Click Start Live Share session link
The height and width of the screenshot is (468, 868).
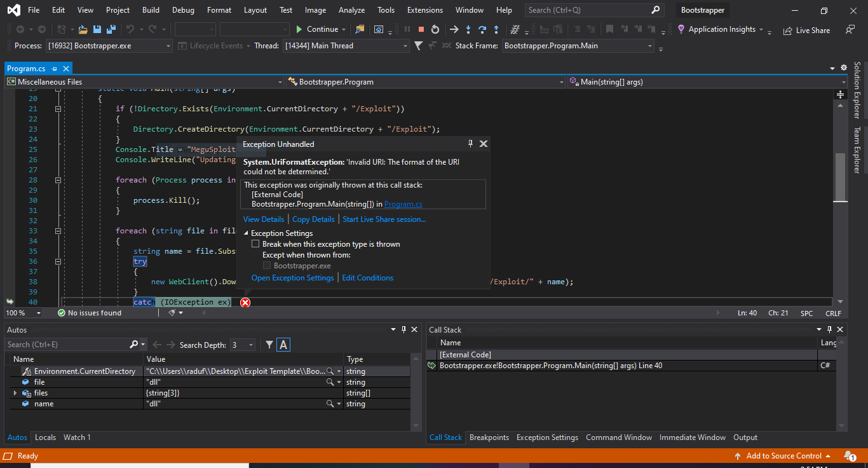[x=384, y=219]
